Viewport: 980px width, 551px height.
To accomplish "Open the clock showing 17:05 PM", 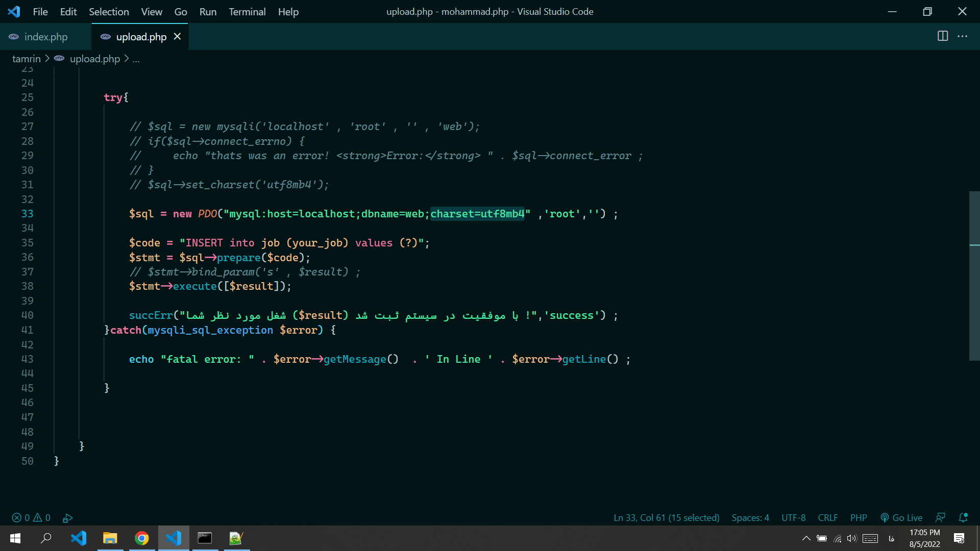I will tap(924, 538).
